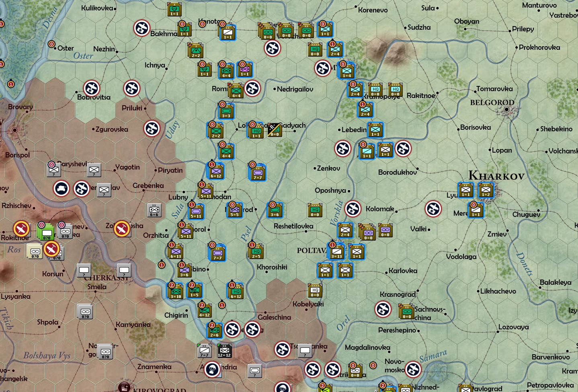Screen dimensions: 578x392
Task: Click the Barvenkovo town label
Action: click(551, 357)
